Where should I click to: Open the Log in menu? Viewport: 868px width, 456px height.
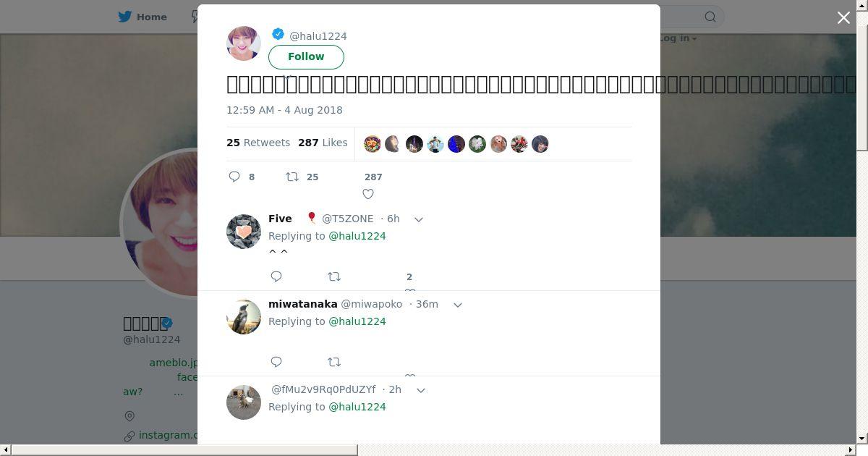click(x=678, y=38)
